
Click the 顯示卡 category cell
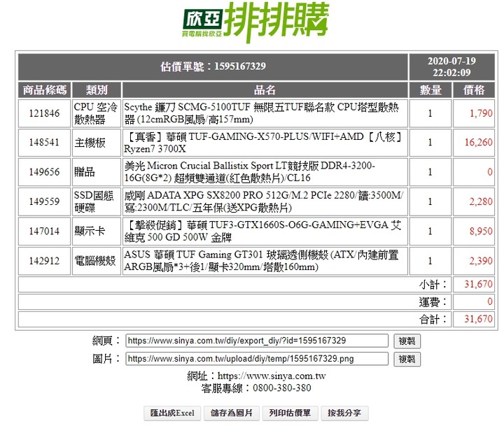point(97,231)
